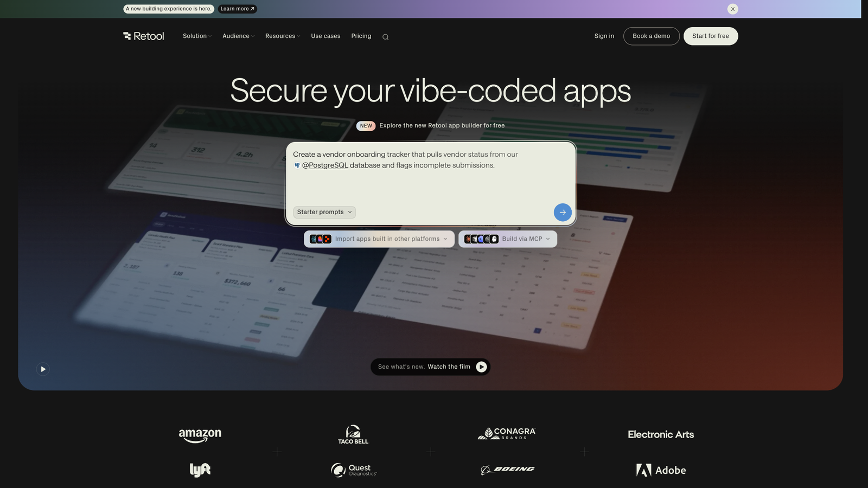
Task: Expand the Audience menu
Action: 238,36
